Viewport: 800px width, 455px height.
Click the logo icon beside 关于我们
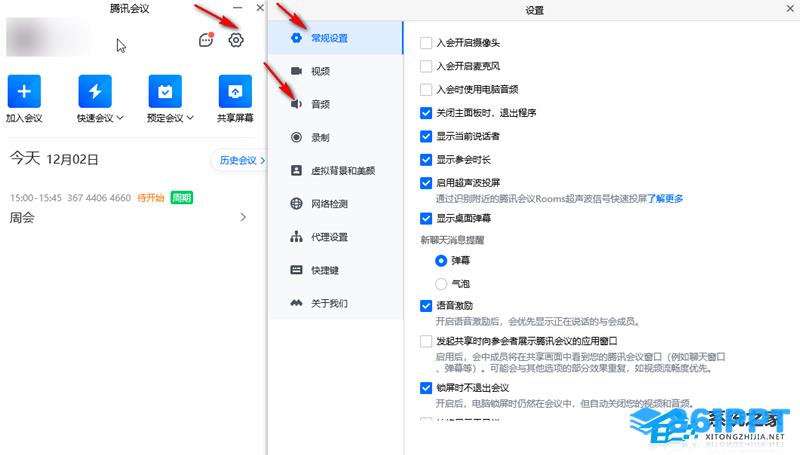(296, 303)
